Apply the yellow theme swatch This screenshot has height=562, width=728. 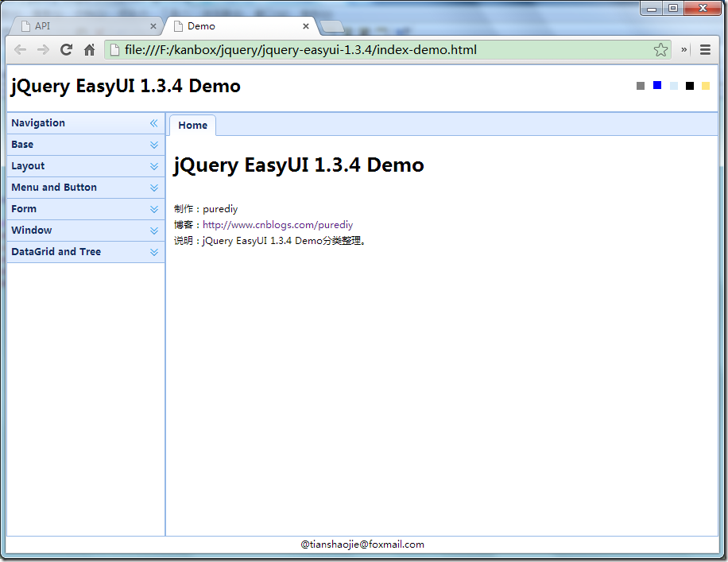pyautogui.click(x=706, y=86)
